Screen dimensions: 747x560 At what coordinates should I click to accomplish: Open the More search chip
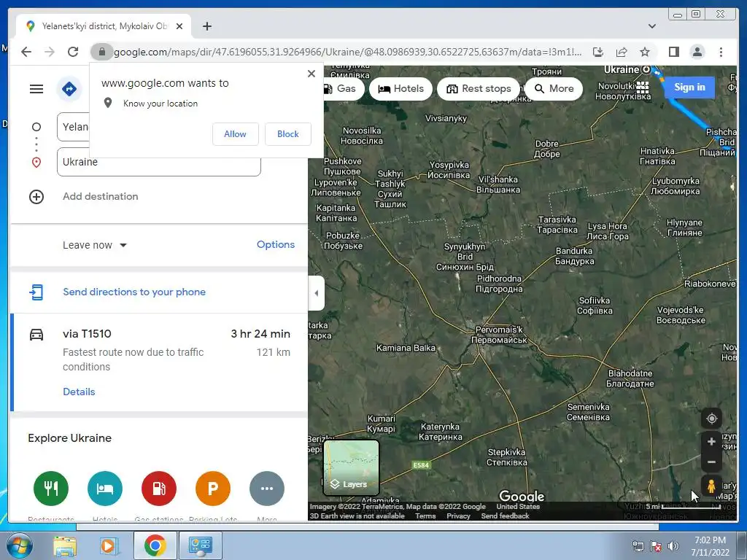(x=554, y=88)
